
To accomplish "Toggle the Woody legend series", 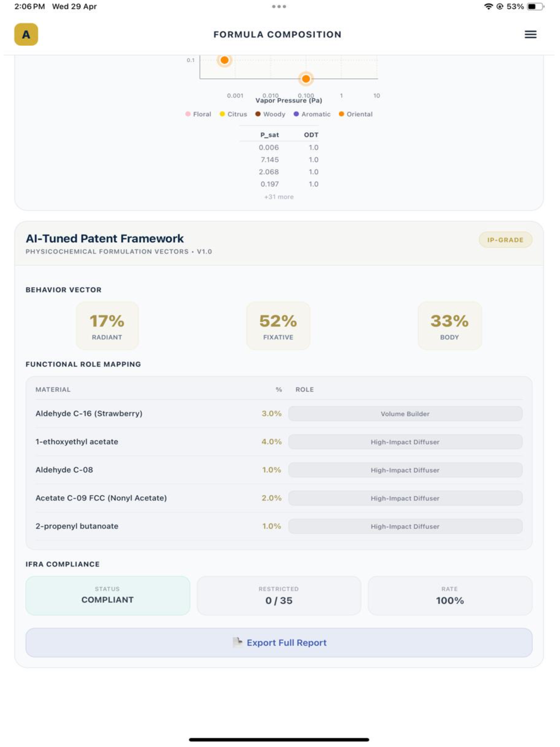I will pos(270,114).
